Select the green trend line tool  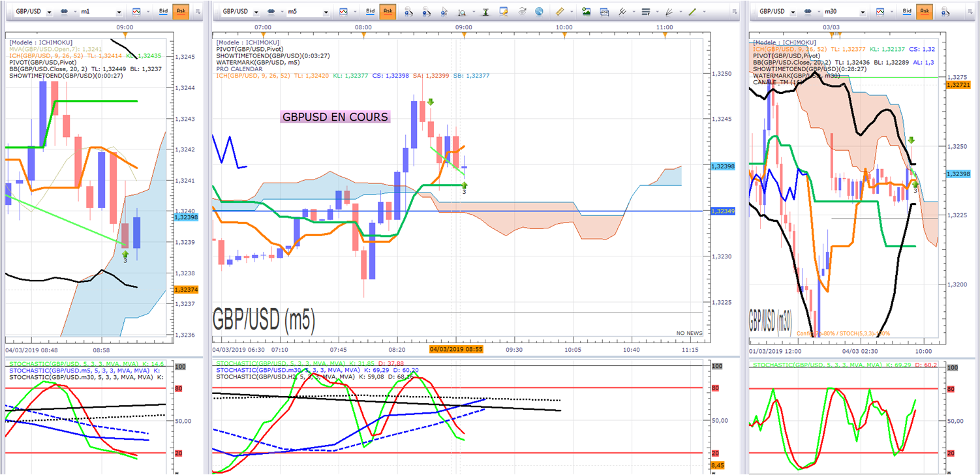tap(693, 11)
